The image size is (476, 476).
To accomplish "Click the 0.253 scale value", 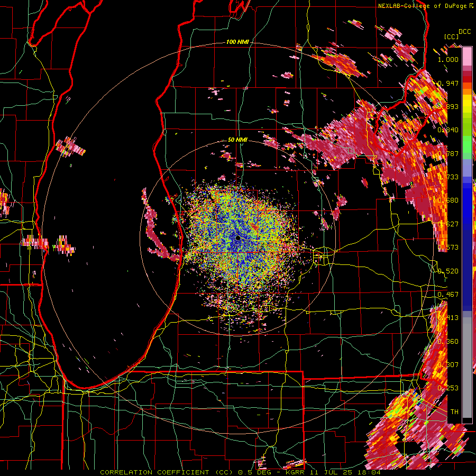I will (448, 388).
